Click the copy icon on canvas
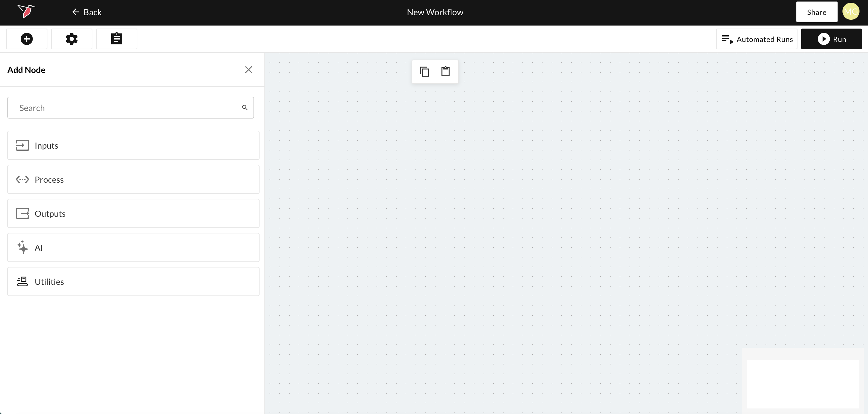This screenshot has width=868, height=414. pyautogui.click(x=425, y=72)
